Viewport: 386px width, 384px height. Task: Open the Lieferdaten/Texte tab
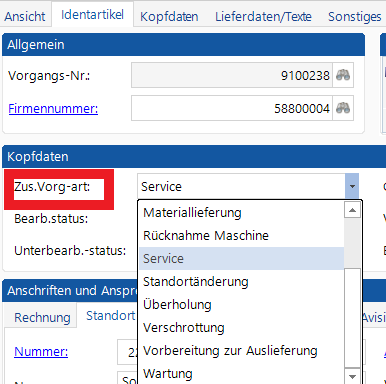(263, 16)
